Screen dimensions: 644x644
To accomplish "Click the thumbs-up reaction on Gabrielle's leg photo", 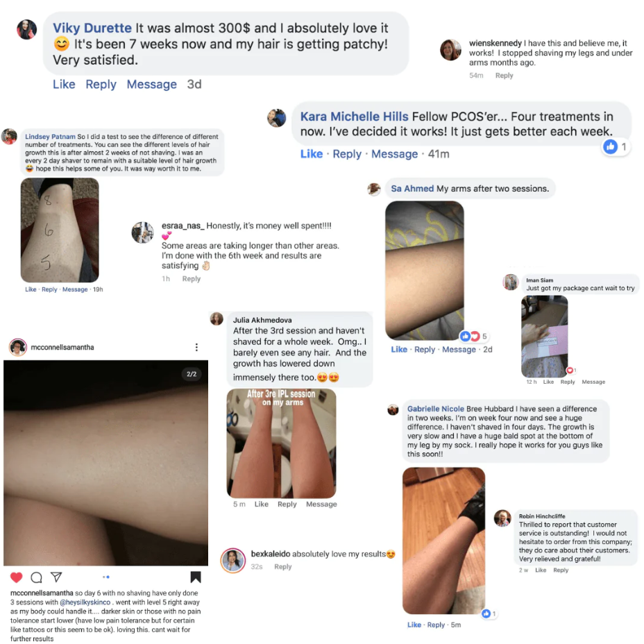I will pos(486,613).
